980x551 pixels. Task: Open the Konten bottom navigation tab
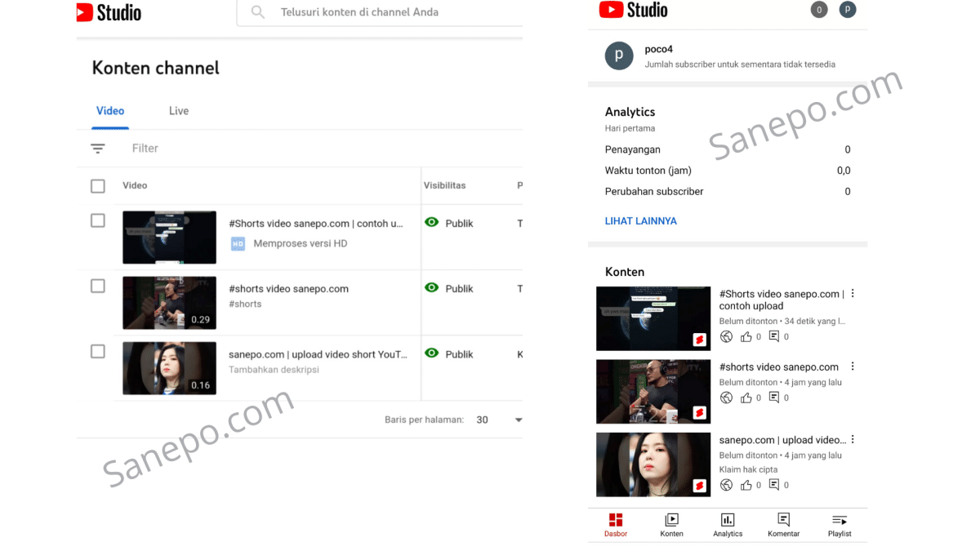[x=671, y=525]
